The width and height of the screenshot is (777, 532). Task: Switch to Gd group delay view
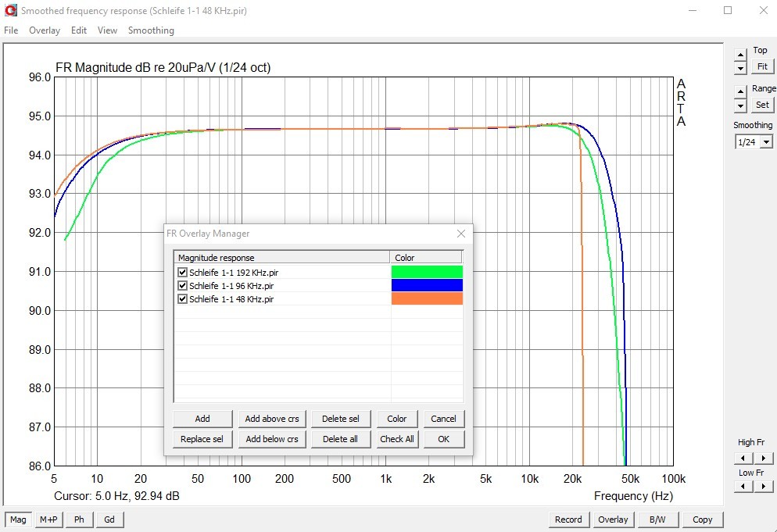tap(109, 520)
